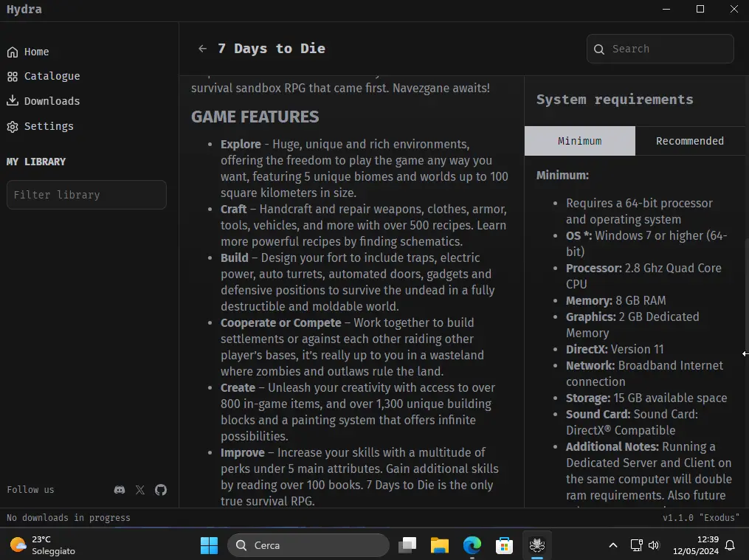
Task: Open Hydra X (Twitter) link
Action: [x=140, y=490]
